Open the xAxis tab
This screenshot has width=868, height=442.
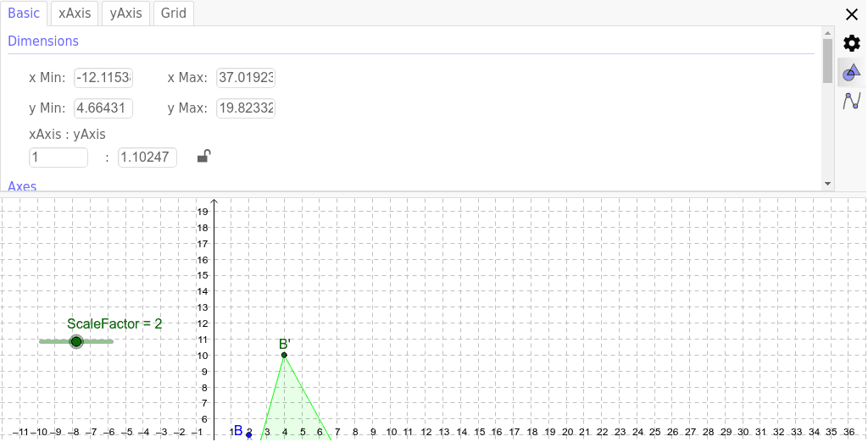point(75,14)
